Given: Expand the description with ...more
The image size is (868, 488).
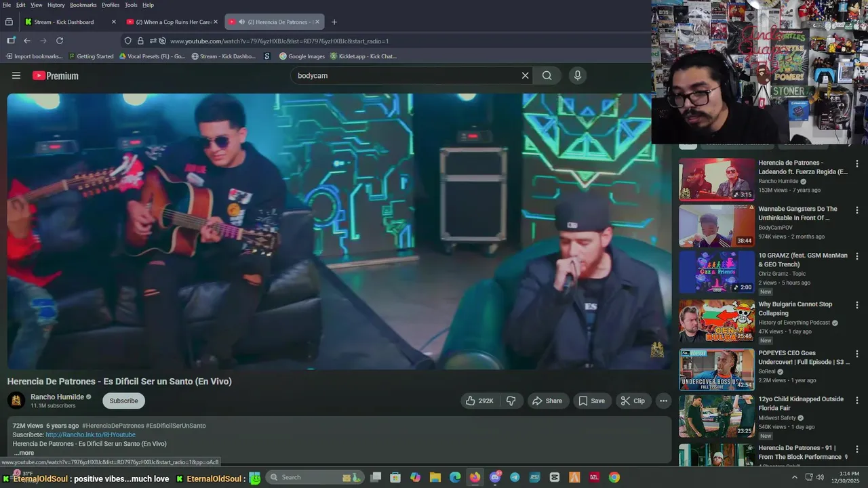Looking at the screenshot, I should tap(24, 453).
